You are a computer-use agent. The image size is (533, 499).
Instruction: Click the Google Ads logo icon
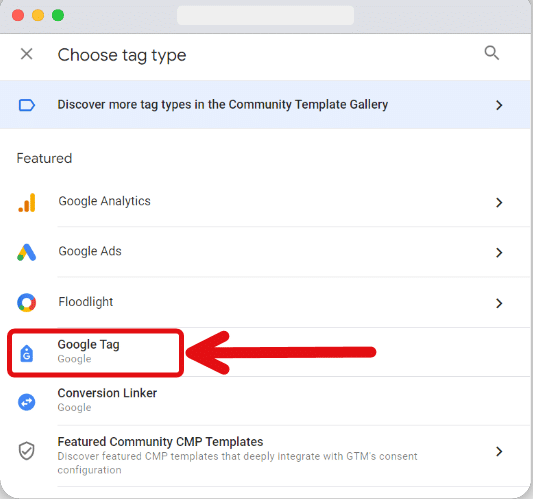tap(27, 253)
